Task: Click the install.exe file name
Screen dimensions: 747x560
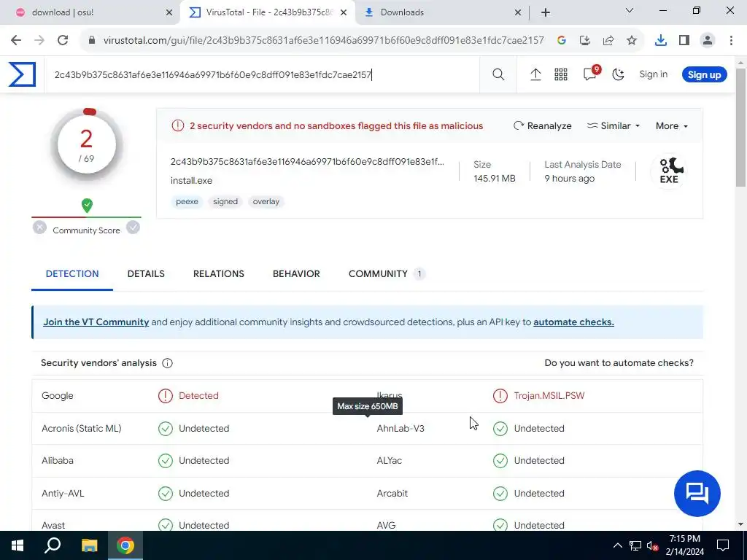Action: pyautogui.click(x=192, y=181)
